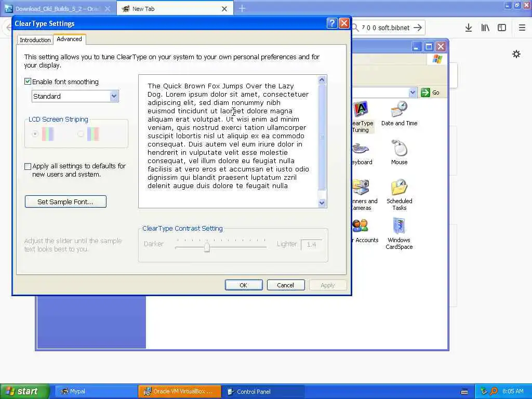532x399 pixels.
Task: Click the Set Sample Font button
Action: pos(65,202)
